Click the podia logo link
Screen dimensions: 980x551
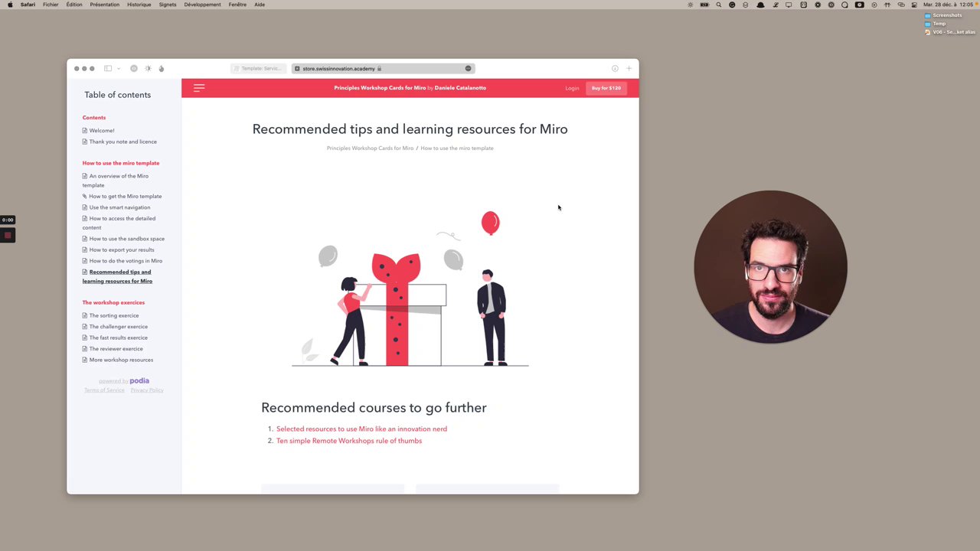point(139,380)
